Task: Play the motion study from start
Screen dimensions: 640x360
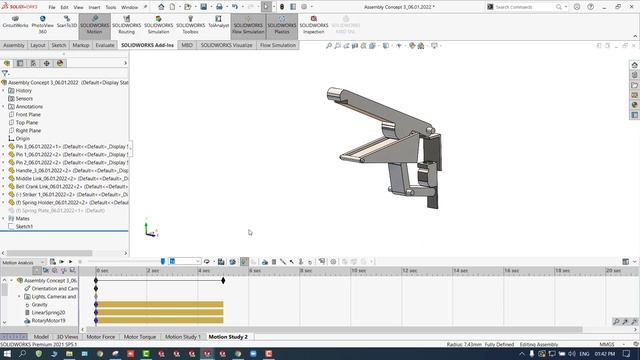Action: [62, 262]
